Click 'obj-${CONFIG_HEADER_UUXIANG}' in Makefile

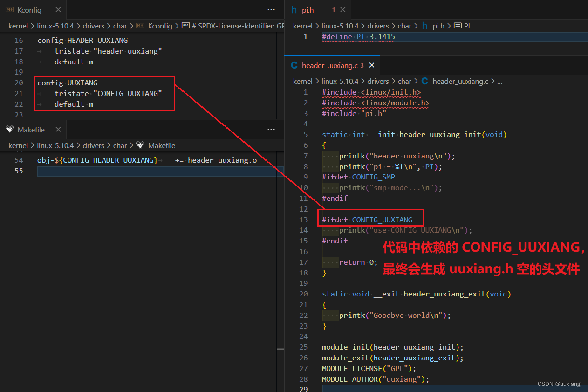pyautogui.click(x=97, y=160)
